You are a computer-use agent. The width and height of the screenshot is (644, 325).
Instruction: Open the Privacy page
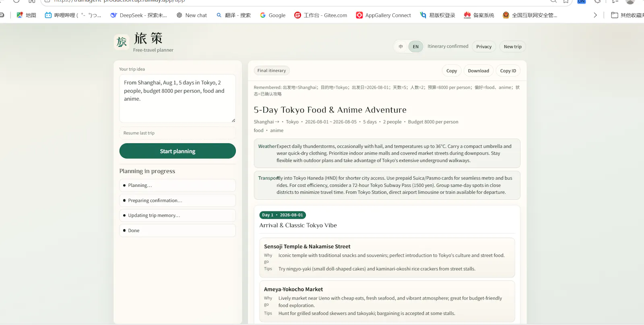(x=484, y=47)
